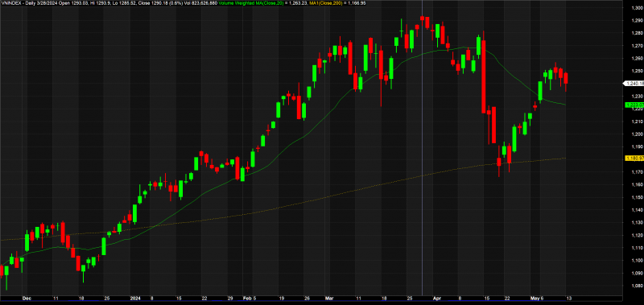The width and height of the screenshot is (644, 305).
Task: Click the white 1,240.18 last price tag
Action: click(634, 84)
